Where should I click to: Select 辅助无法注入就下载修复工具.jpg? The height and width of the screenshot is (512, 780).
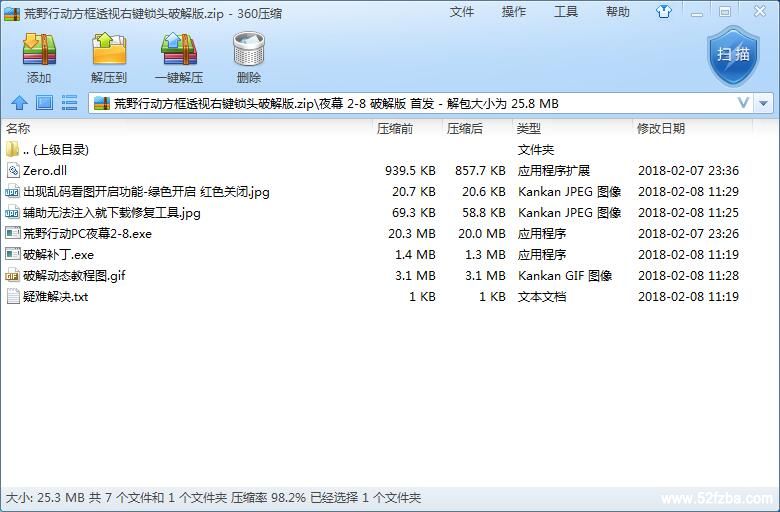(x=112, y=213)
